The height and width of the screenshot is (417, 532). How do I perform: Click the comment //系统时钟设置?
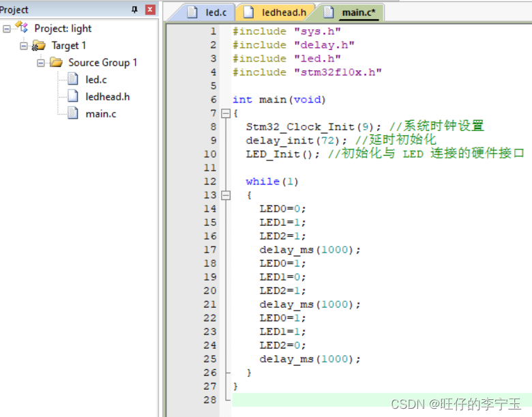(x=437, y=126)
